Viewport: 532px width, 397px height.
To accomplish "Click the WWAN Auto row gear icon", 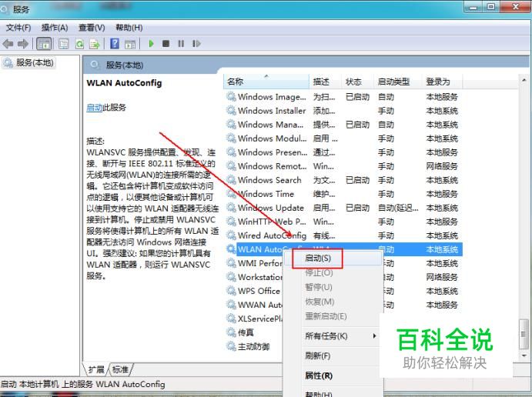I will point(232,305).
